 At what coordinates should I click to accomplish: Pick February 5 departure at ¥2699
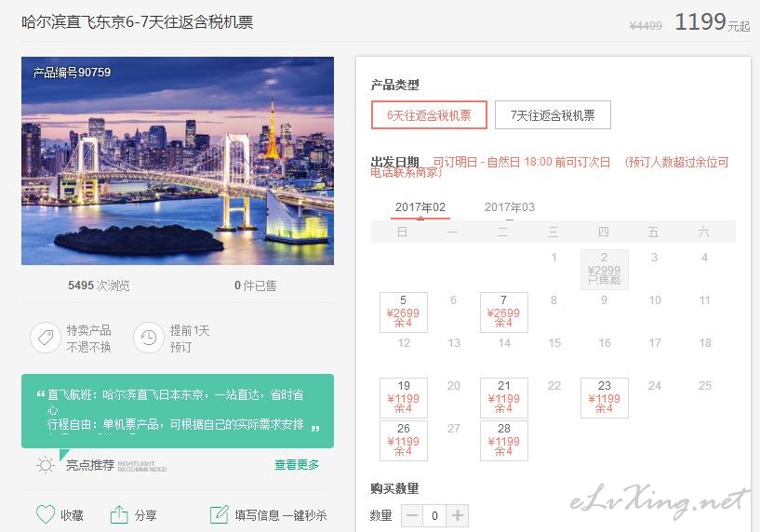tap(404, 312)
